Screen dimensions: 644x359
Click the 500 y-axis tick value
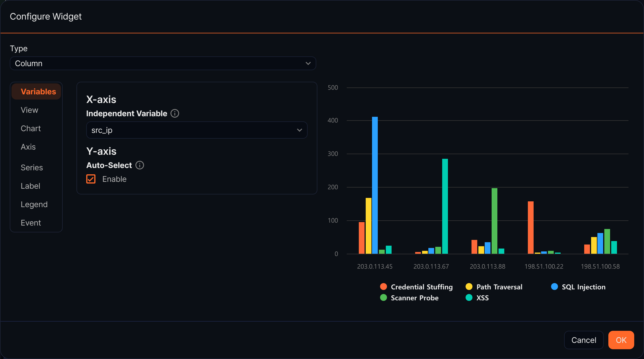pyautogui.click(x=333, y=87)
